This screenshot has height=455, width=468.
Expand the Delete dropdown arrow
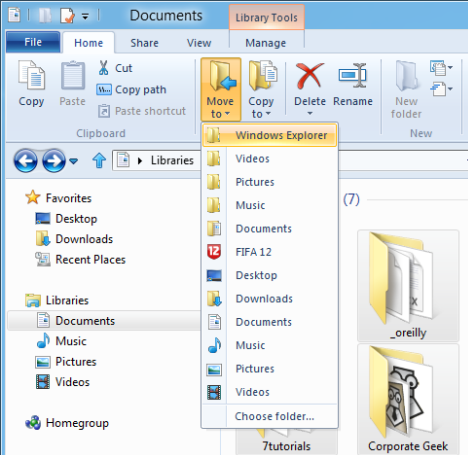310,113
